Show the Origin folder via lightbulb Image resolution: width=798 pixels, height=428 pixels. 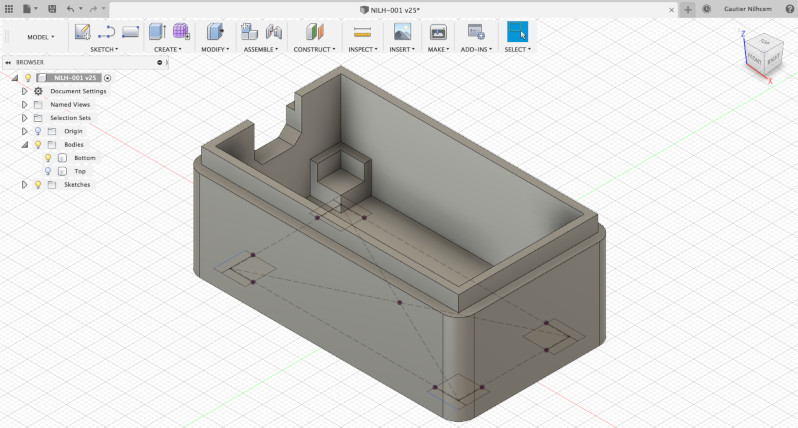(x=38, y=131)
